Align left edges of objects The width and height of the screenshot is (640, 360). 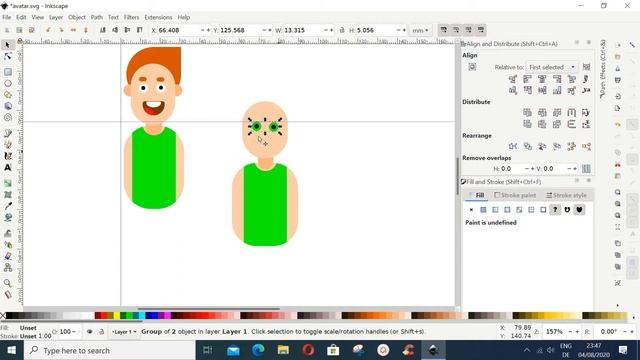coord(527,79)
